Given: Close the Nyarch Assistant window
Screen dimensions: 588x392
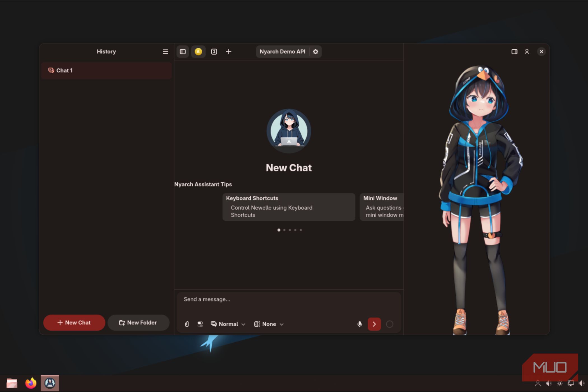Looking at the screenshot, I should point(541,52).
